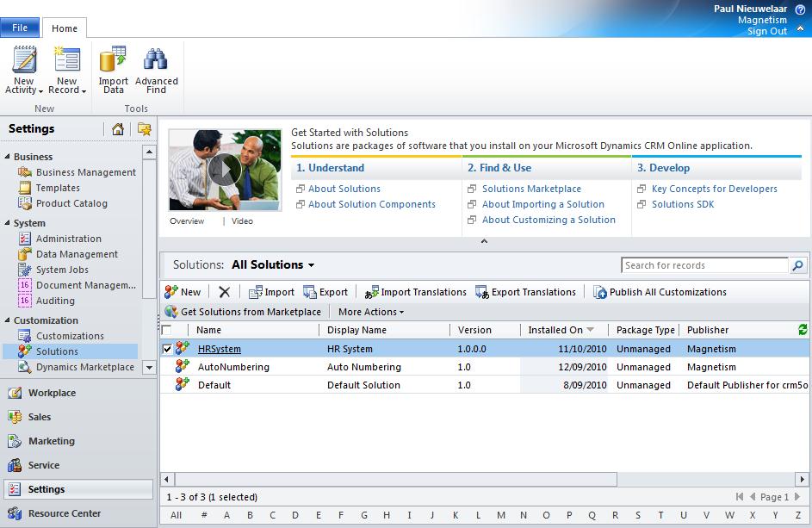Open Key Concepts for Developers link
This screenshot has width=812, height=528.
pyautogui.click(x=714, y=189)
